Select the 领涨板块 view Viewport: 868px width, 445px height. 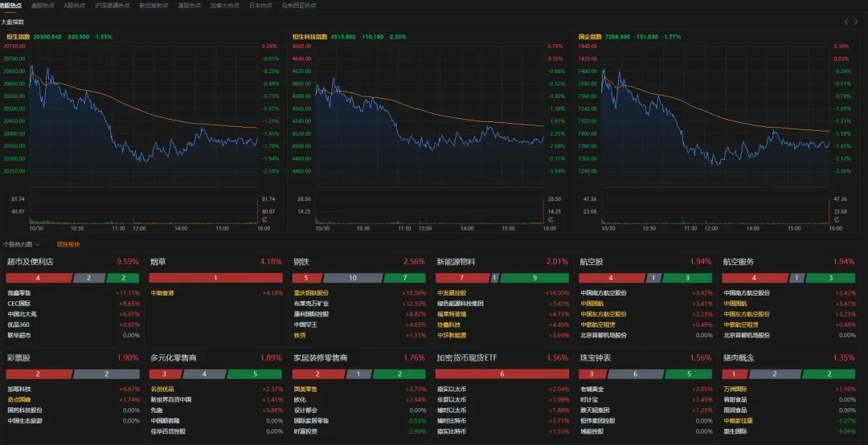coord(68,244)
